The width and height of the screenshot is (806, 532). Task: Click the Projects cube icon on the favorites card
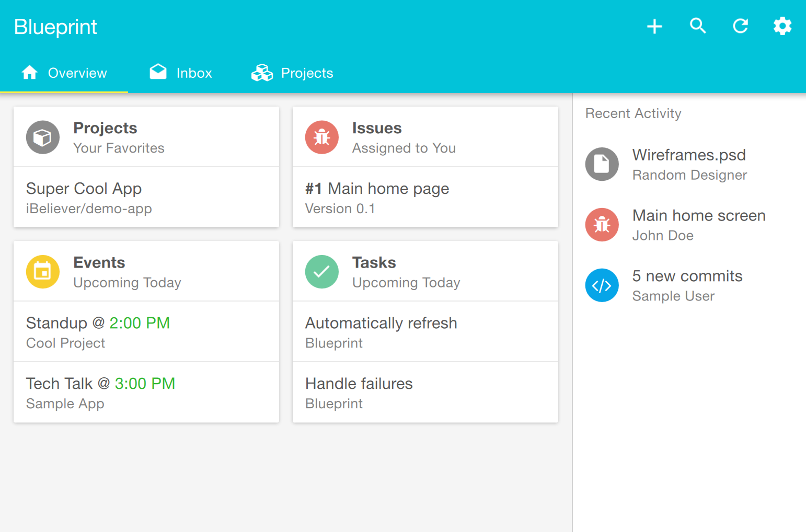[42, 137]
